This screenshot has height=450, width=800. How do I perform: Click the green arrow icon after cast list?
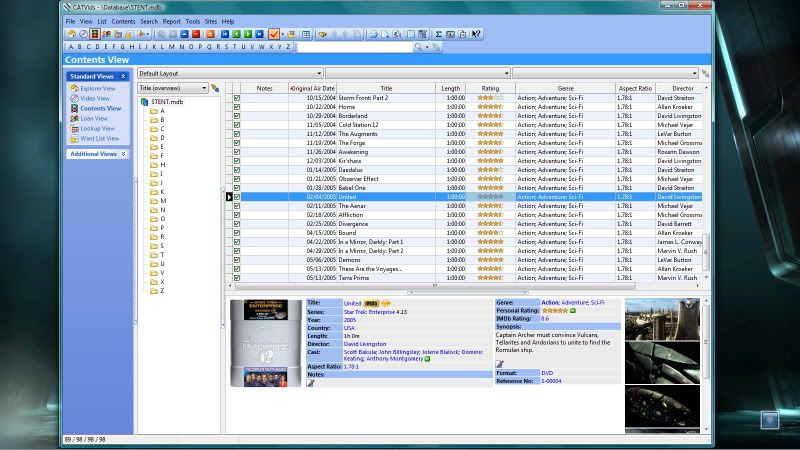pos(428,359)
